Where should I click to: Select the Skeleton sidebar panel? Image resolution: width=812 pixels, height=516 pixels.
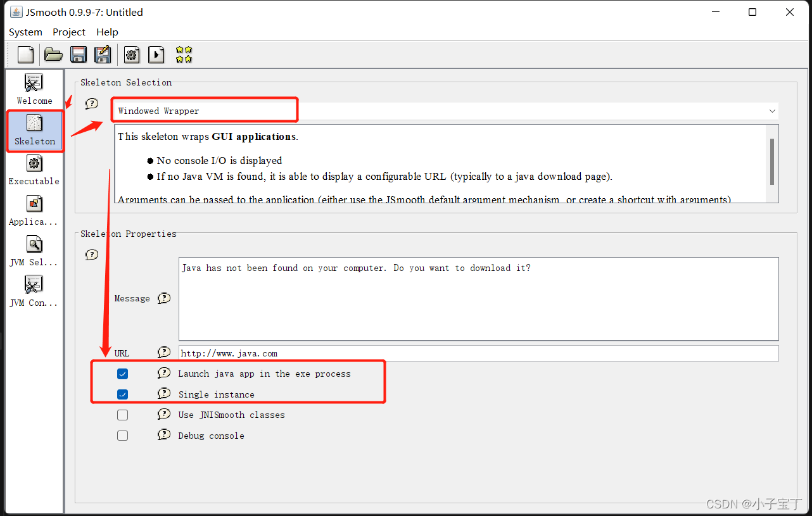(x=35, y=130)
